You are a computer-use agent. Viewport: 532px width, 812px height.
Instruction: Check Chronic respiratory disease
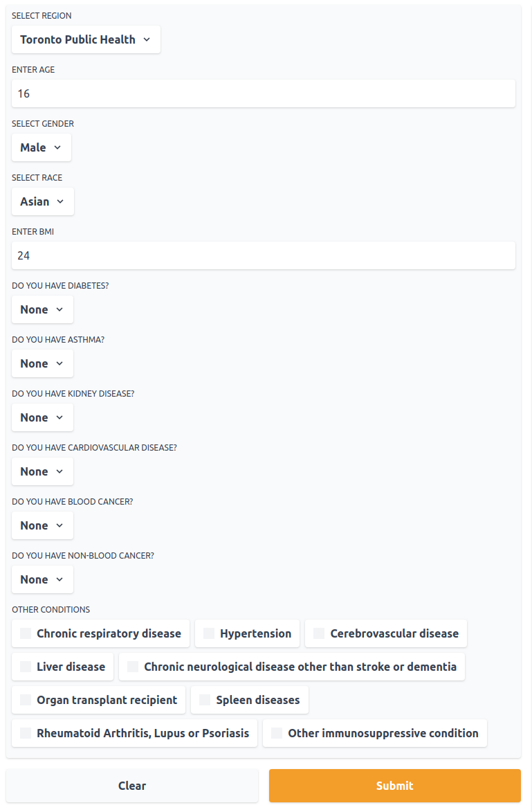26,633
